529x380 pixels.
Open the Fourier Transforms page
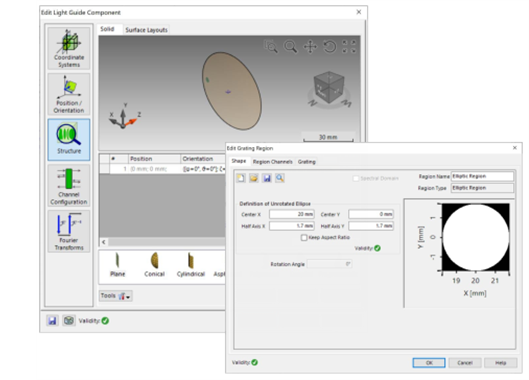69,232
